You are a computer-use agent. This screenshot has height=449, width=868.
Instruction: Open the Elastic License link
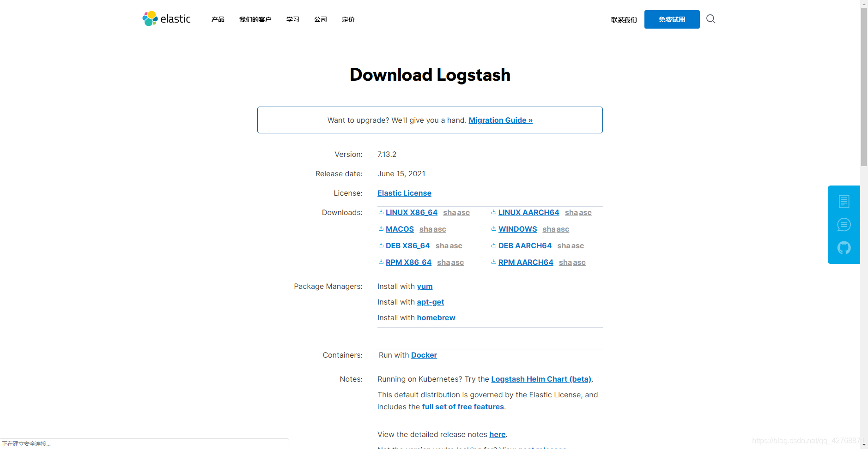404,193
